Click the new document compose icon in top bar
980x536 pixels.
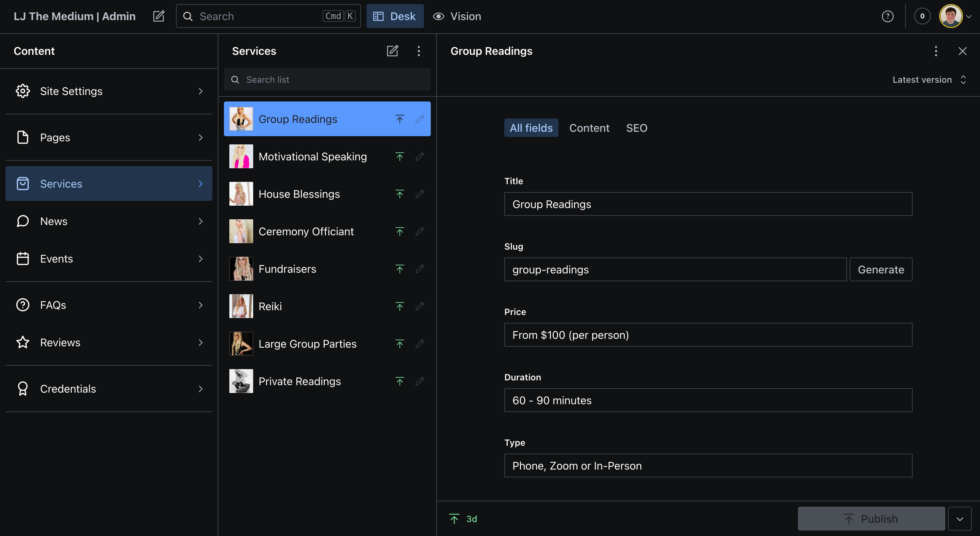[159, 16]
